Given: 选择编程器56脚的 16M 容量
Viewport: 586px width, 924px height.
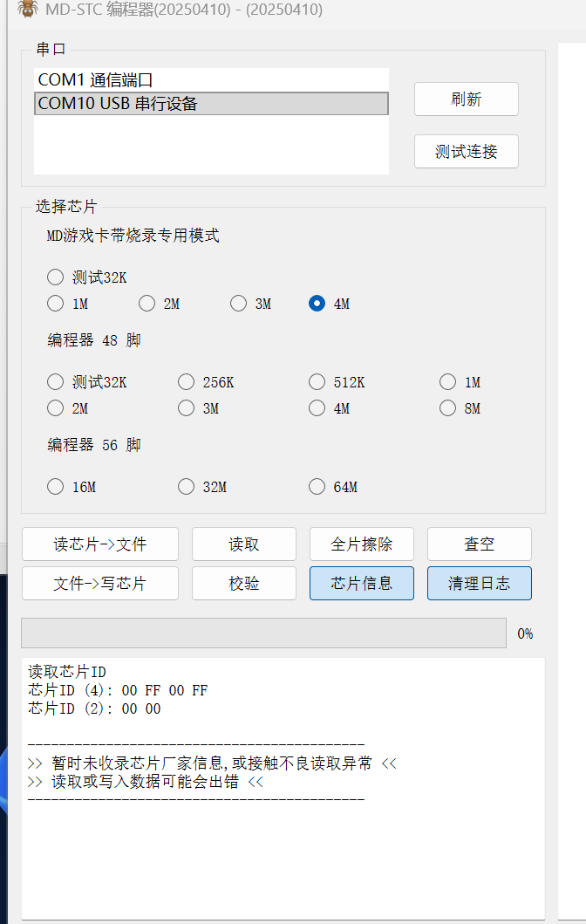Looking at the screenshot, I should (55, 487).
